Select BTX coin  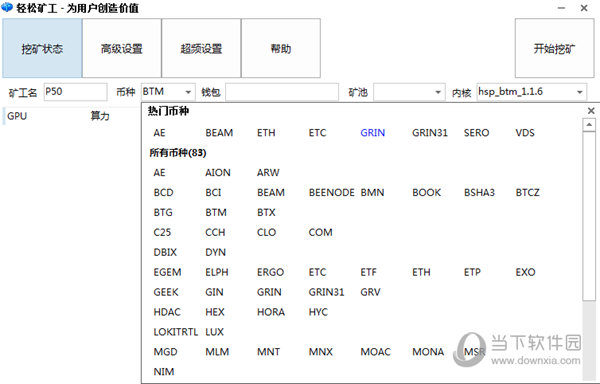(266, 212)
